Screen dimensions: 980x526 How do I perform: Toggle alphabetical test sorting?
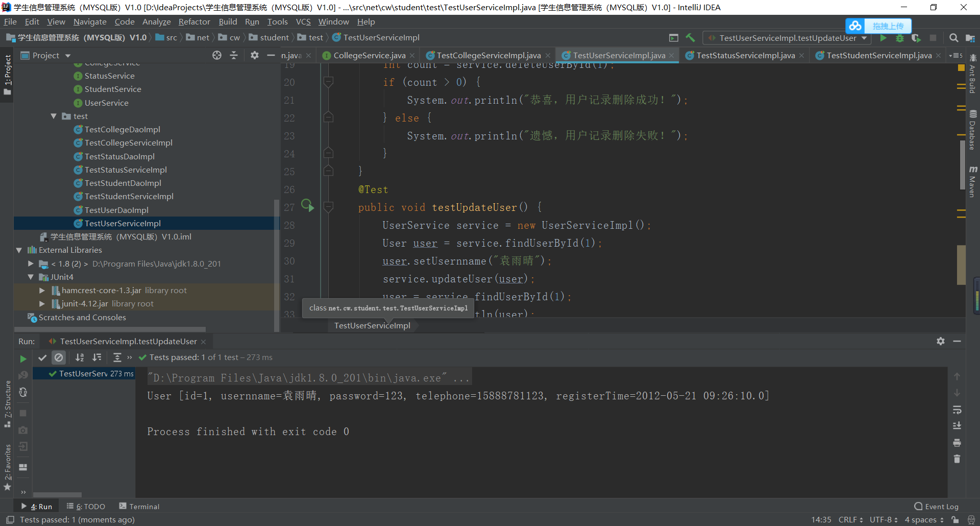click(x=80, y=357)
